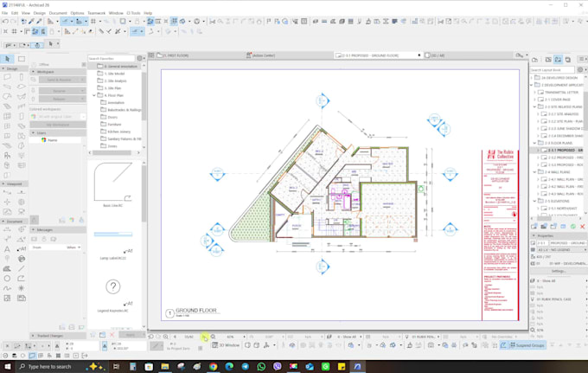Open the File menu
This screenshot has width=588, height=373.
(4, 13)
